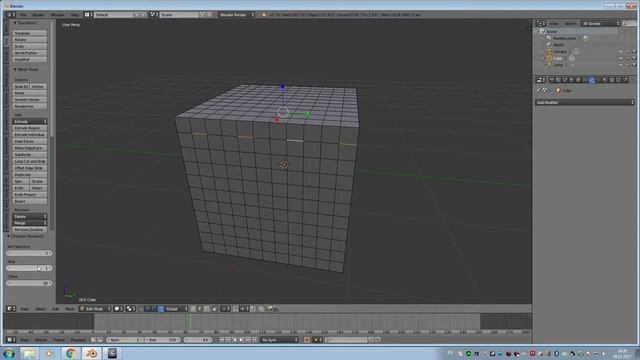Image resolution: width=640 pixels, height=360 pixels.
Task: Open the File menu
Action: [23, 15]
